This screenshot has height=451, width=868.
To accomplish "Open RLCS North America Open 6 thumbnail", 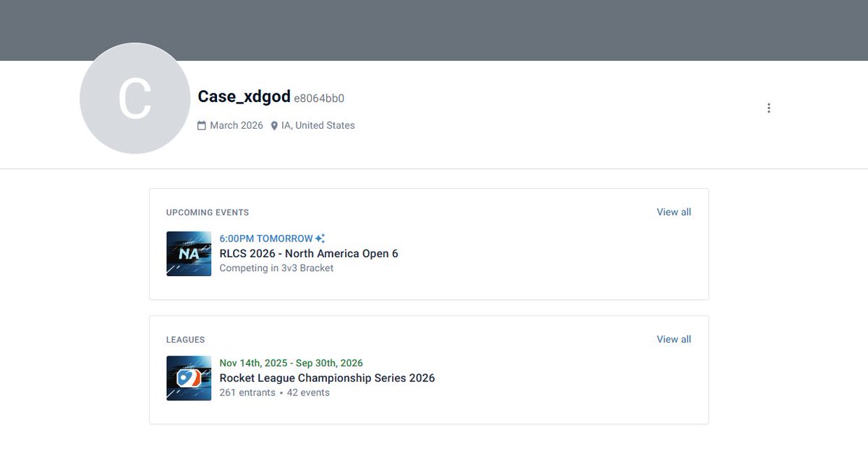I will tap(189, 254).
